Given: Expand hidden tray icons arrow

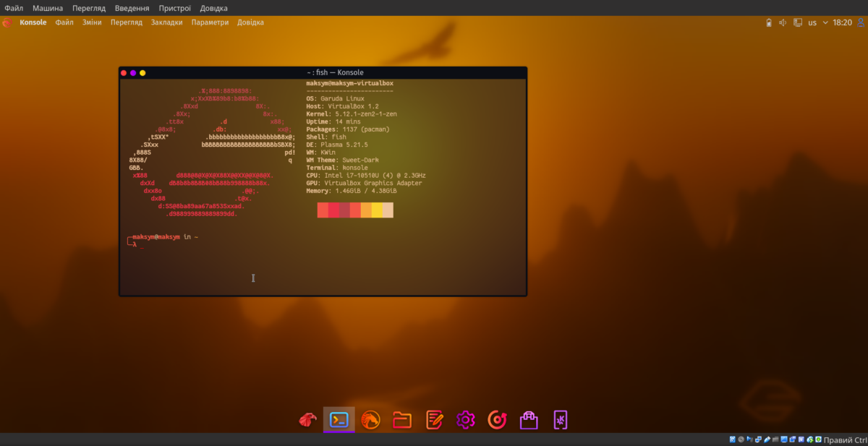Looking at the screenshot, I should click(x=825, y=22).
